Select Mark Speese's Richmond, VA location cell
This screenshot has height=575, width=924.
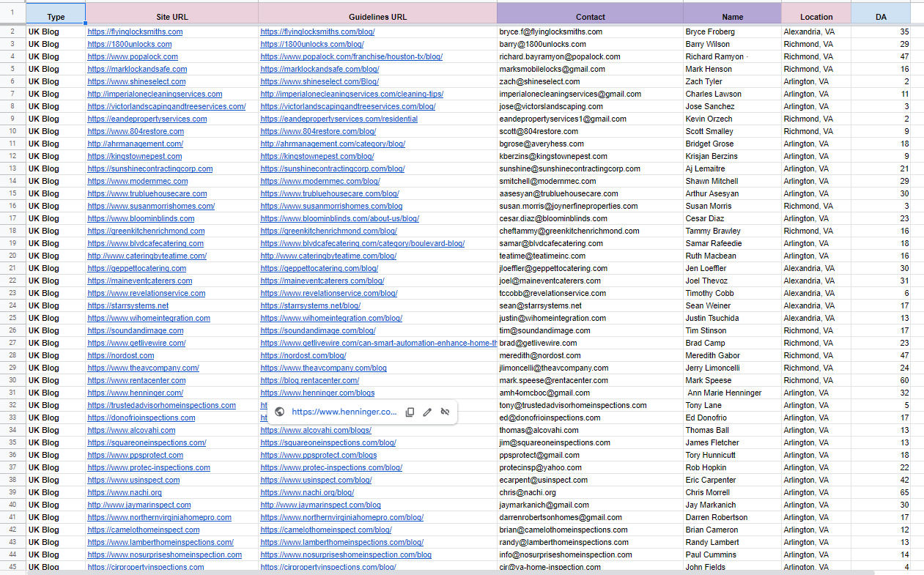pyautogui.click(x=816, y=380)
